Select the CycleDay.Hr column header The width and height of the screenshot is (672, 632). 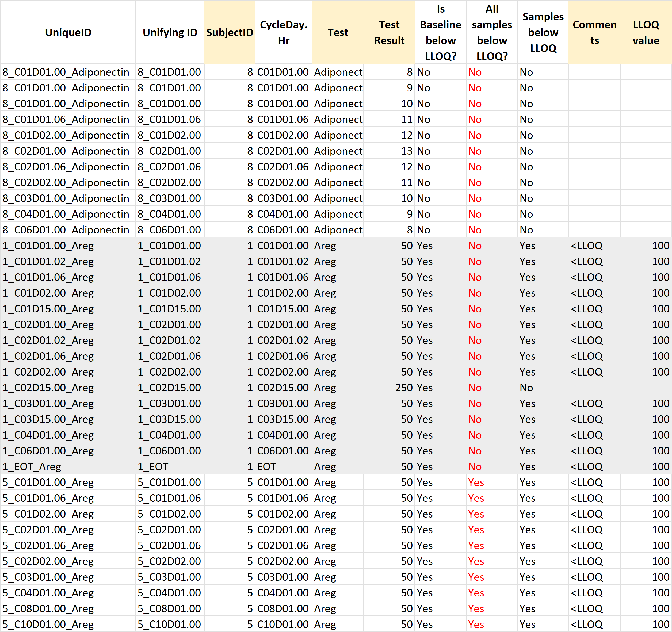283,32
